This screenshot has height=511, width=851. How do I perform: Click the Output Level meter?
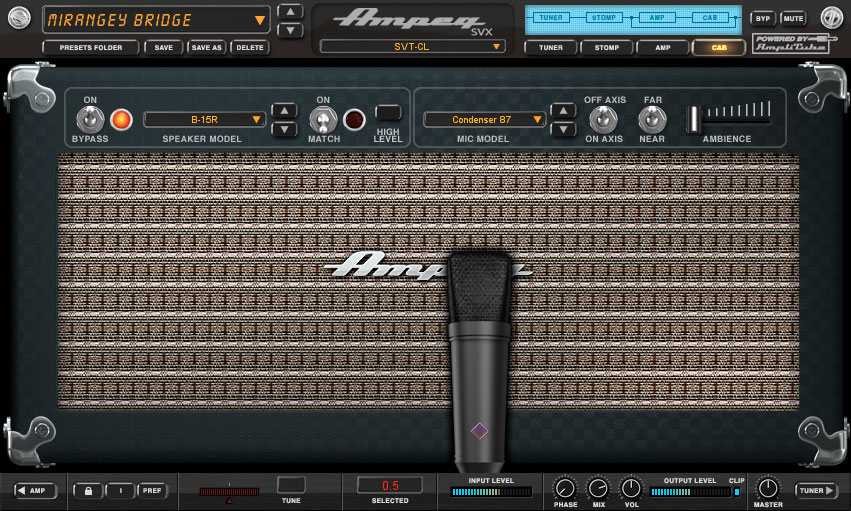click(x=691, y=492)
